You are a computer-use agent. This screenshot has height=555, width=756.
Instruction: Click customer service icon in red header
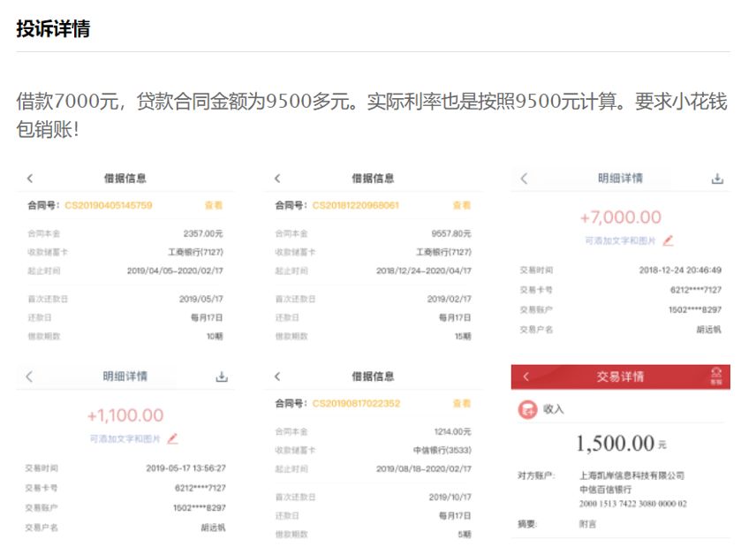point(716,376)
